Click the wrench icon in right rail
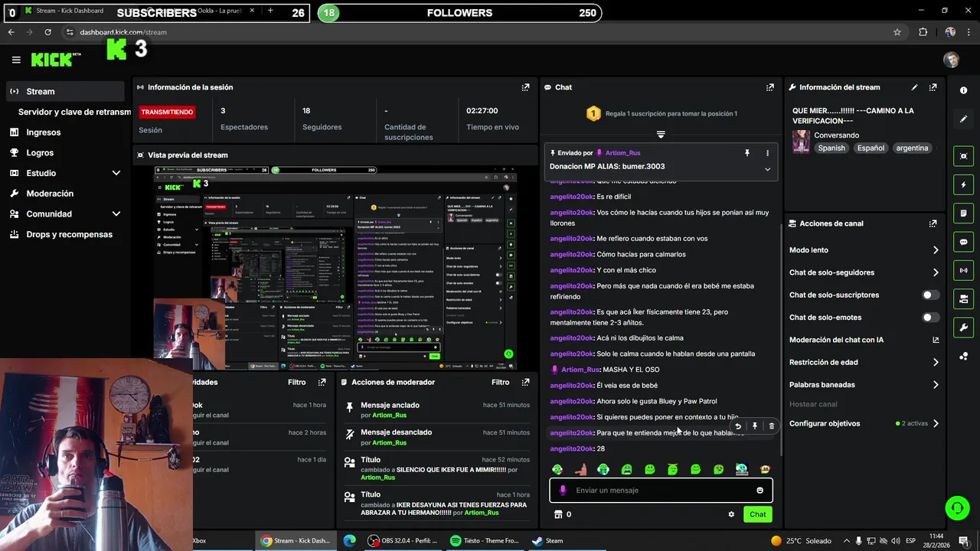Viewport: 980px width, 551px height. [963, 328]
